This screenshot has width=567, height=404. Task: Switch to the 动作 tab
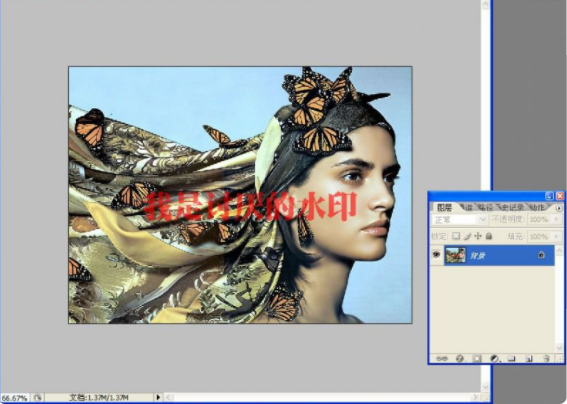click(537, 207)
